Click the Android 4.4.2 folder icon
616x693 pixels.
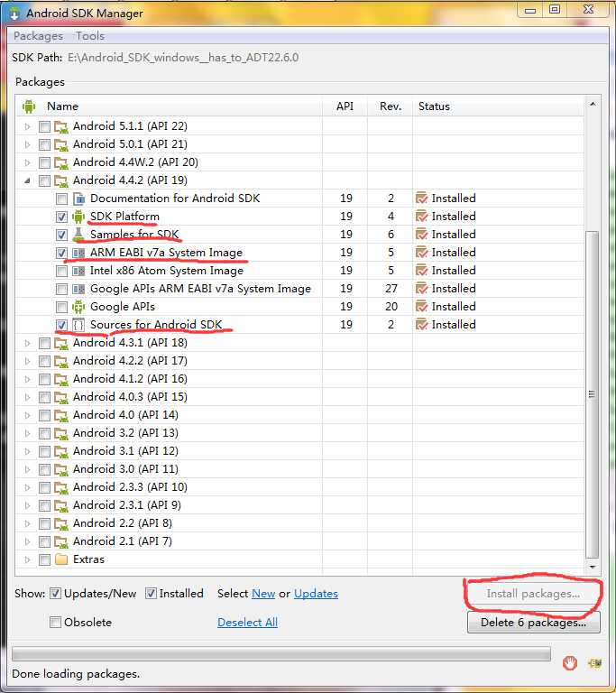coord(61,180)
